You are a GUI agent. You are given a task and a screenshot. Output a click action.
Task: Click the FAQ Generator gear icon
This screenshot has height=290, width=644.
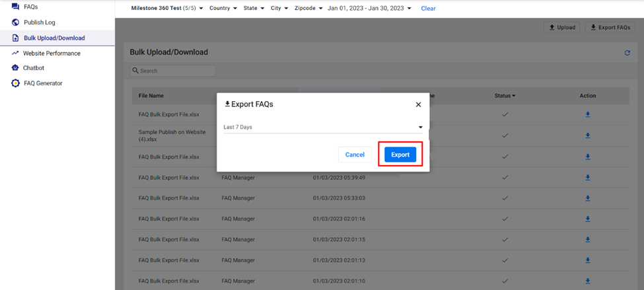[16, 83]
